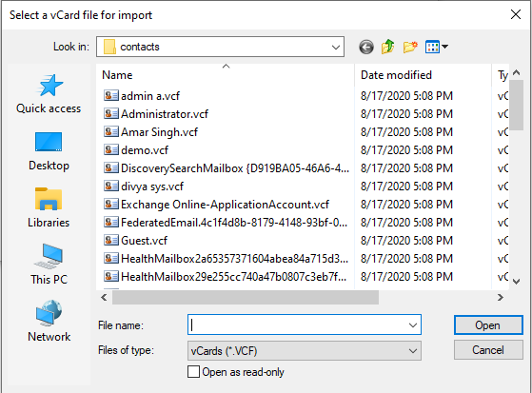Select the Amar Singh.vcf file icon
The height and width of the screenshot is (393, 532).
tap(111, 131)
